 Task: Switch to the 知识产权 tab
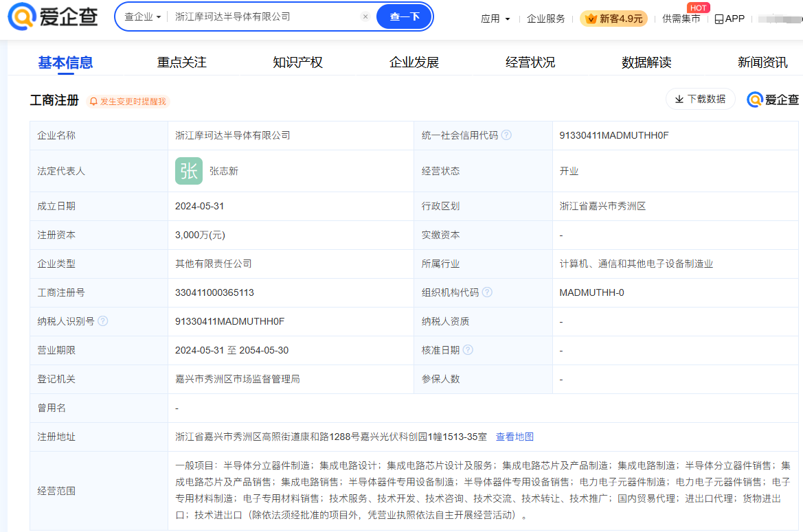[297, 62]
